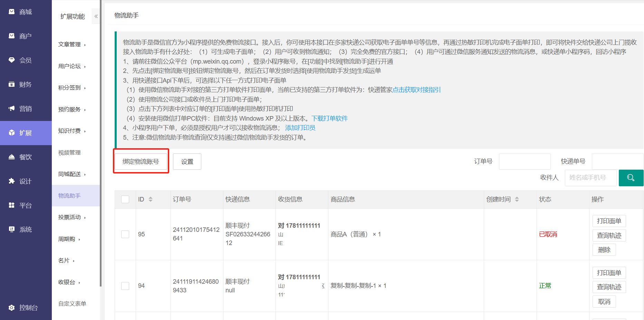
Task: Click the green search magnifier button
Action: tap(631, 178)
